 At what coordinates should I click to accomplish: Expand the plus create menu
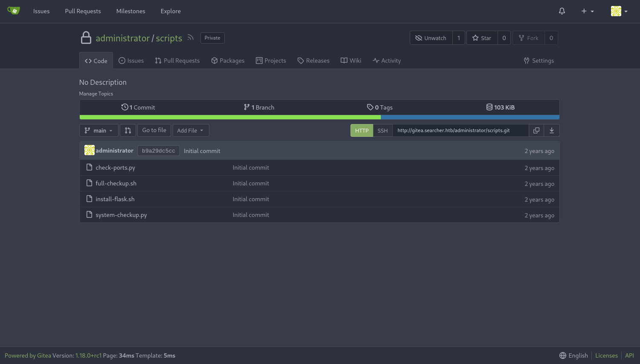point(588,11)
